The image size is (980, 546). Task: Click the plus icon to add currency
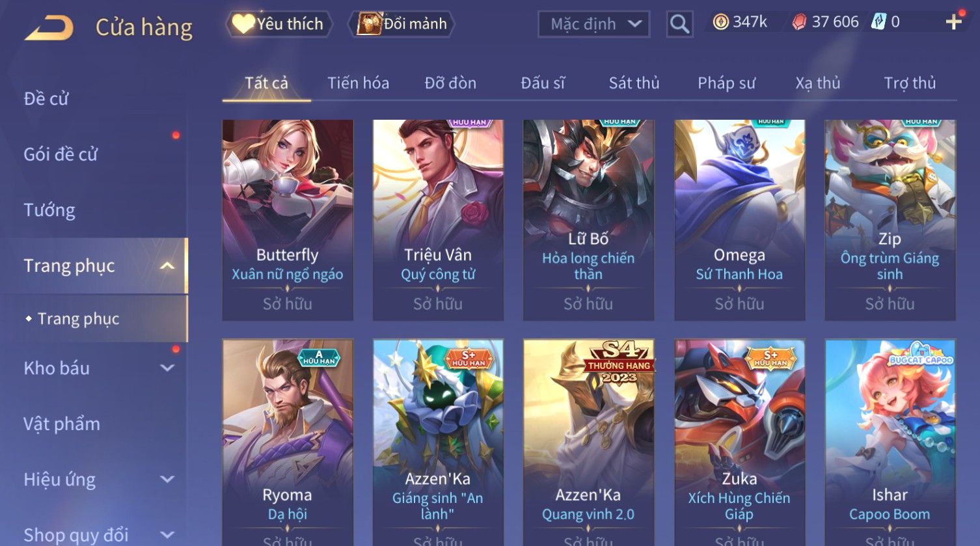pos(954,22)
